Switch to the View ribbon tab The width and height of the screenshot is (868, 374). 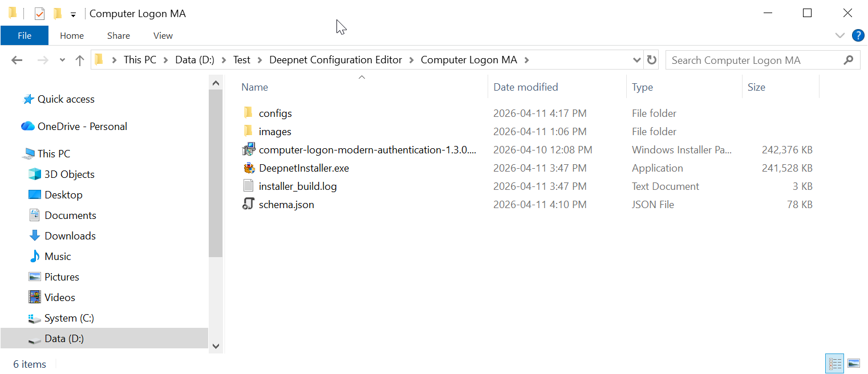[163, 35]
